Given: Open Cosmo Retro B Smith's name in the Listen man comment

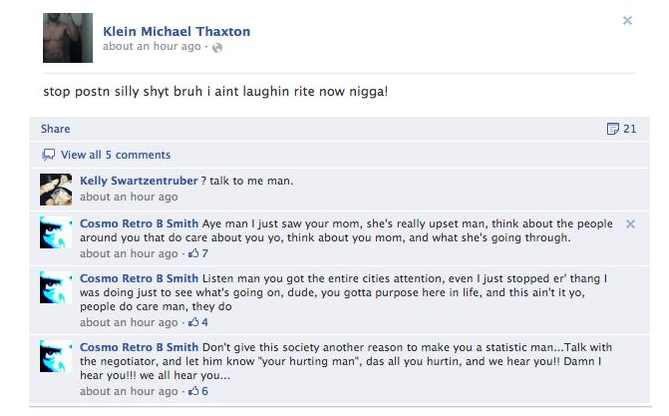Looking at the screenshot, I should 139,278.
